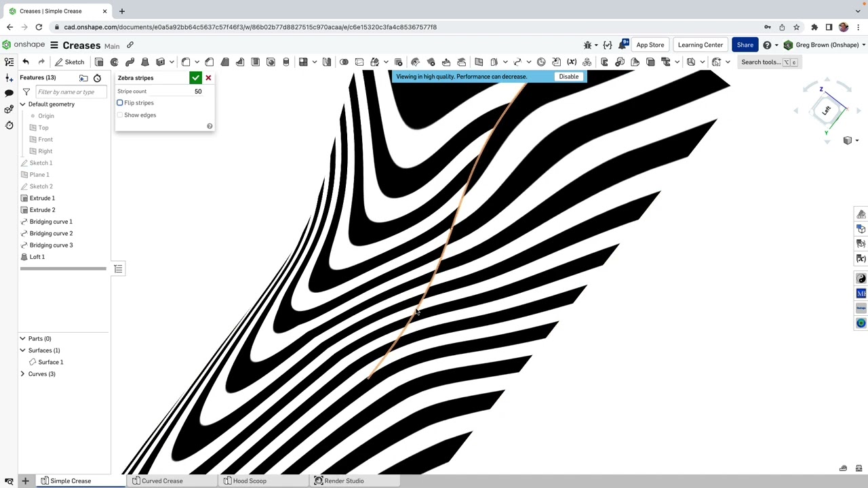This screenshot has height=488, width=868.
Task: Select Loft 1 feature
Action: click(37, 257)
